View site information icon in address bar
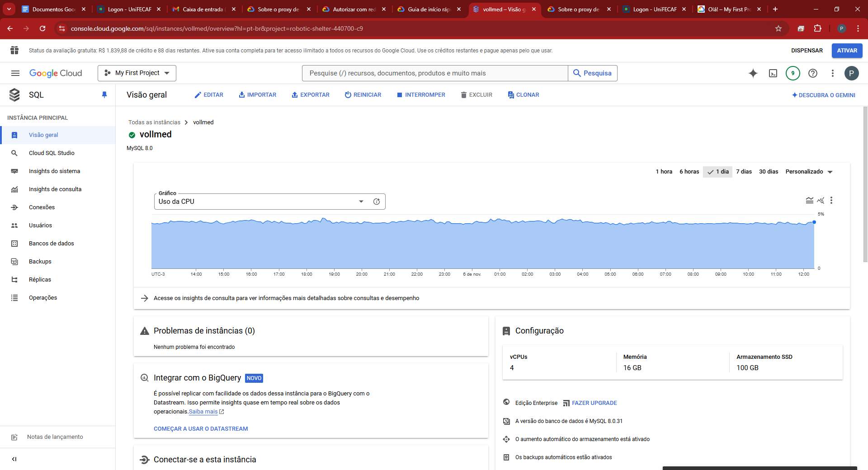This screenshot has width=868, height=470. tap(62, 28)
